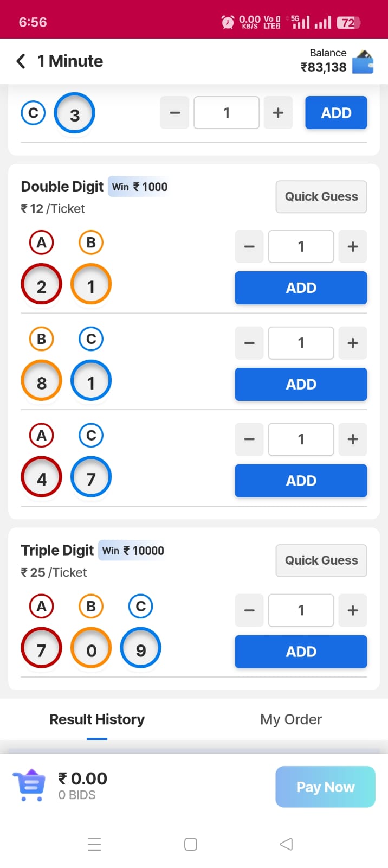The height and width of the screenshot is (868, 388).
Task: Decrease quantity for the B-C double digit row
Action: click(x=249, y=343)
